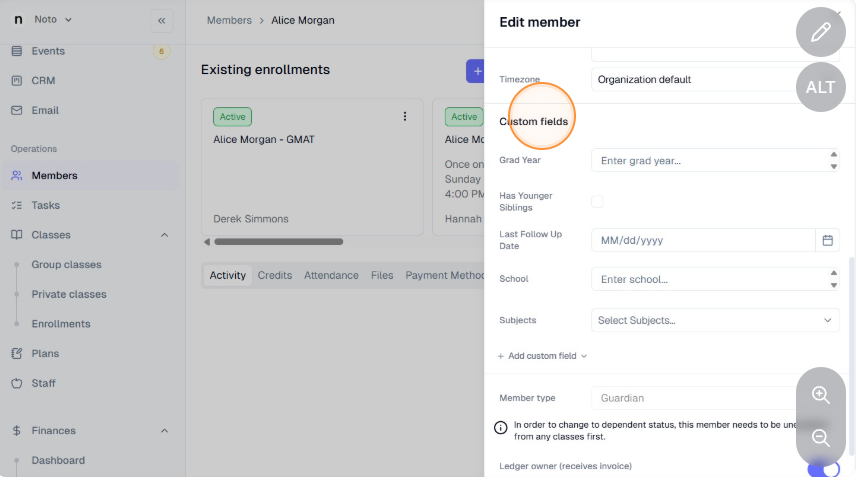The width and height of the screenshot is (858, 486).
Task: Click the Edit member panel vertical scrollbar
Action: [x=851, y=356]
